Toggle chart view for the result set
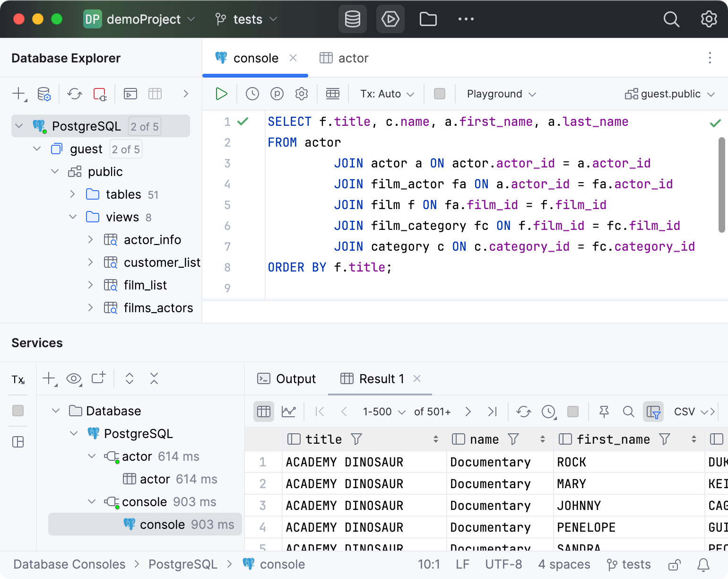This screenshot has height=579, width=728. pos(289,412)
